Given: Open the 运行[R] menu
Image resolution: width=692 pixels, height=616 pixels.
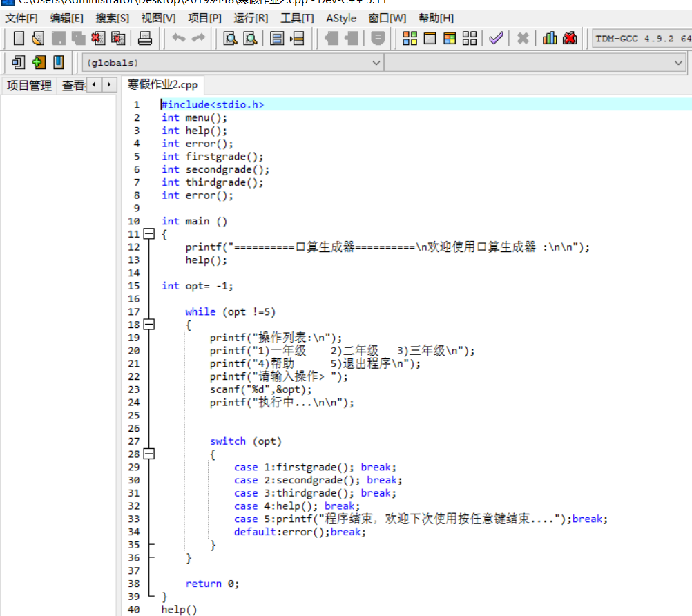Looking at the screenshot, I should click(251, 18).
